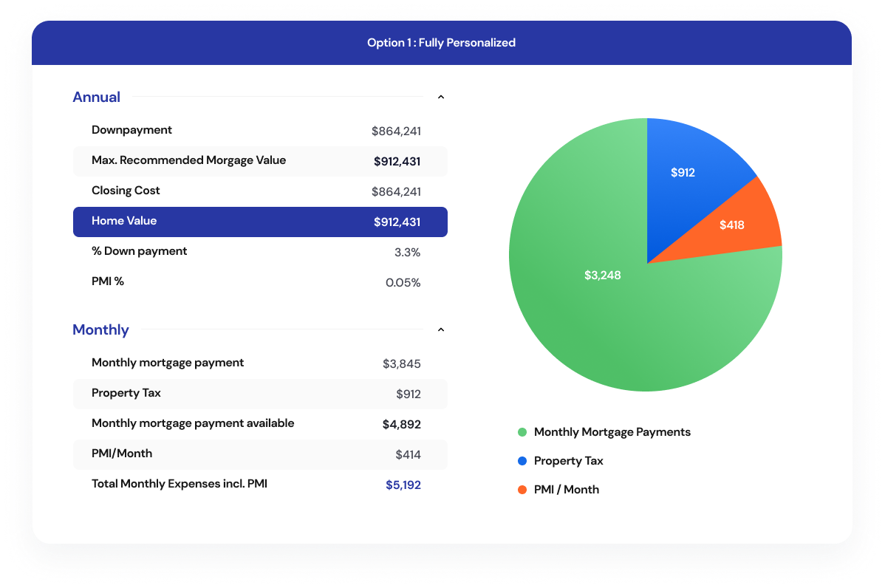The image size is (885, 588).
Task: Click the Monthly section heading
Action: tap(100, 329)
